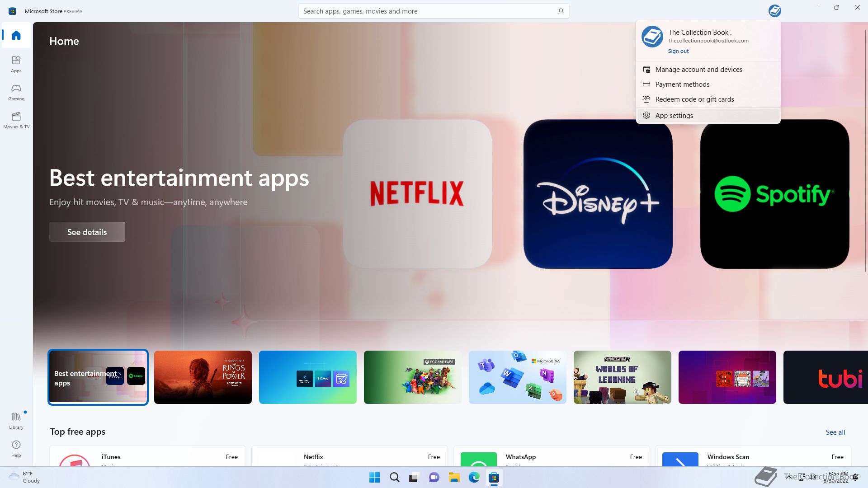Viewport: 868px width, 488px height.
Task: Open the Apps section
Action: click(x=16, y=64)
